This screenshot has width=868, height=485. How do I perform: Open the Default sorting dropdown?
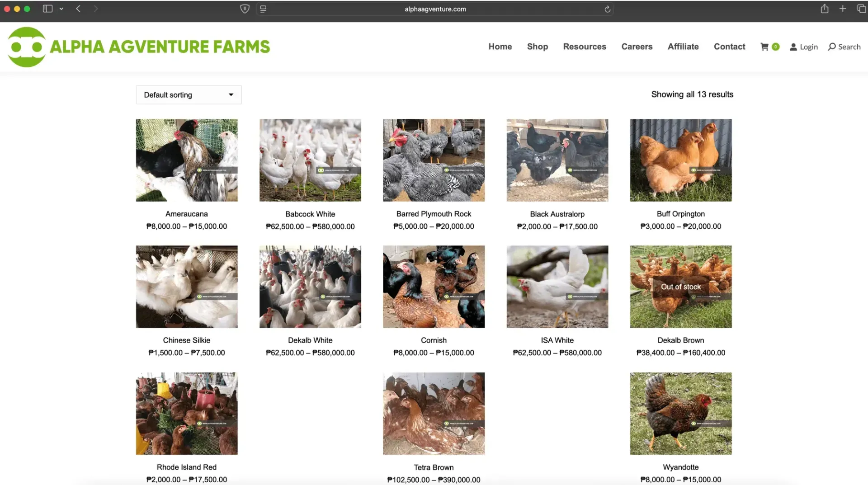tap(189, 95)
